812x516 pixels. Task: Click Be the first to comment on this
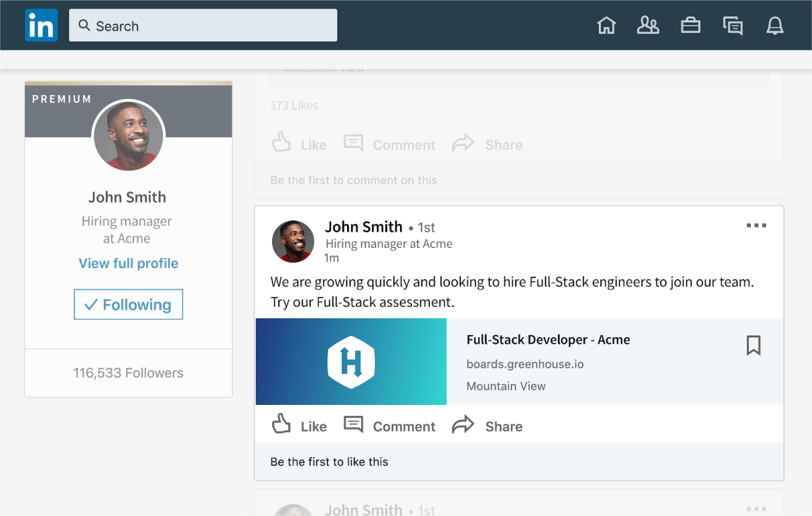coord(354,180)
